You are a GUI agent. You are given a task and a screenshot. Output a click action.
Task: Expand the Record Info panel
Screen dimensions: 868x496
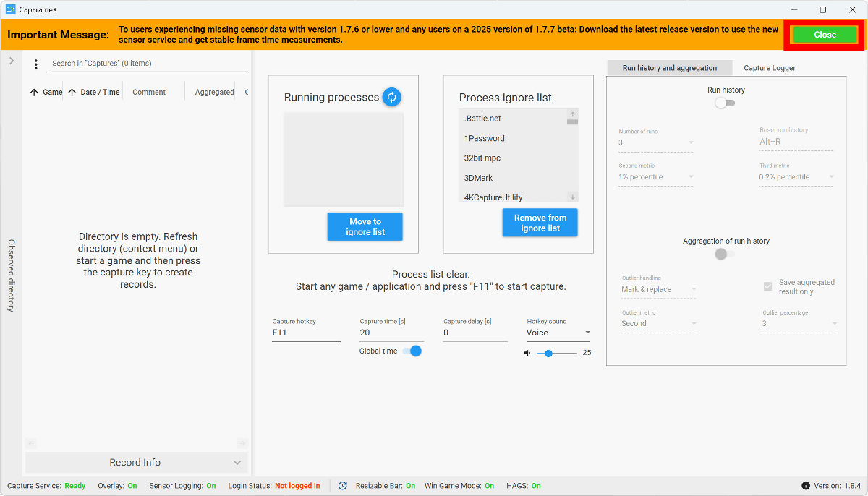137,463
